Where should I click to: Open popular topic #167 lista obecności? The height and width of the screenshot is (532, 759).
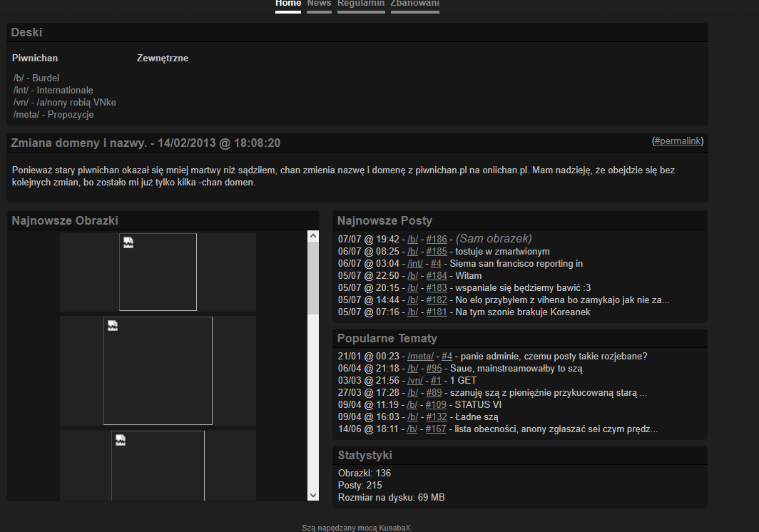(x=436, y=429)
